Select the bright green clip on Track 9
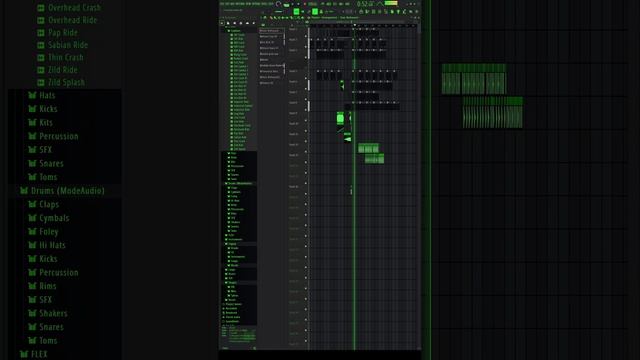Image resolution: width=640 pixels, height=360 pixels. pyautogui.click(x=340, y=118)
